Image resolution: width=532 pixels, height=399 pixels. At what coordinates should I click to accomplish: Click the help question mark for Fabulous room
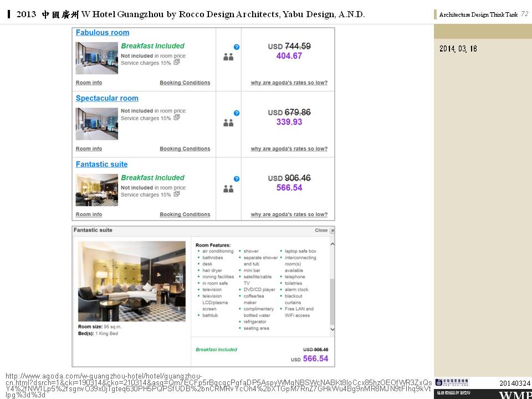click(x=237, y=47)
